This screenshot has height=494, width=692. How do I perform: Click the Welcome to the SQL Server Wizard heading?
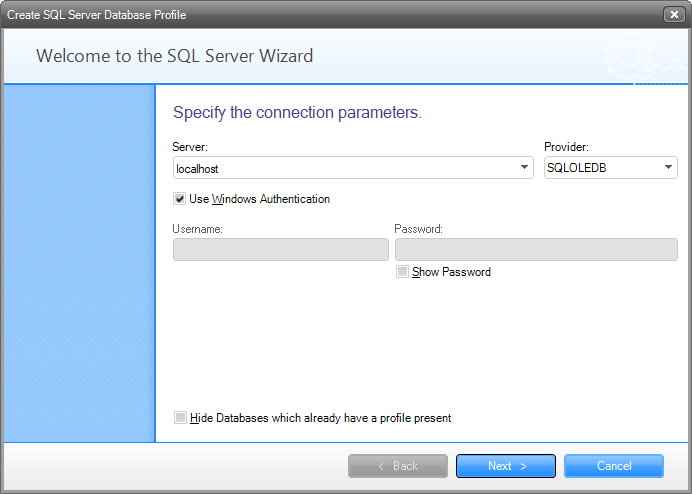[175, 56]
